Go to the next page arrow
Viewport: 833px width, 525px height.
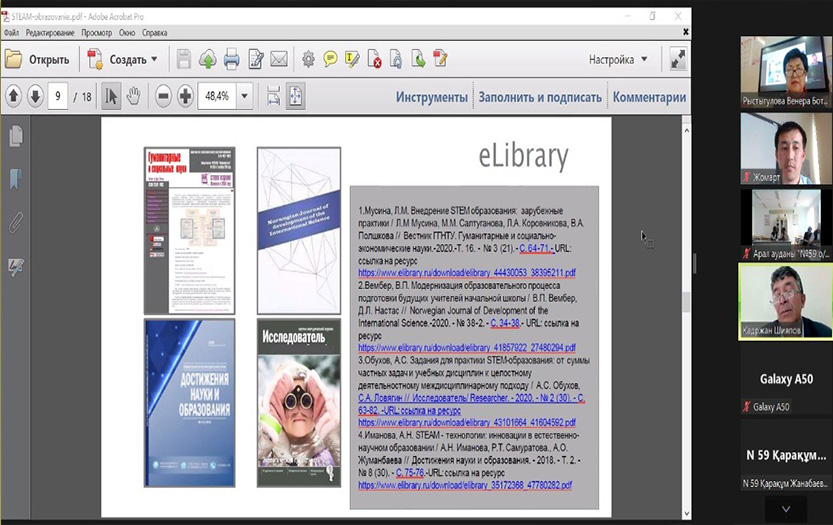[35, 97]
